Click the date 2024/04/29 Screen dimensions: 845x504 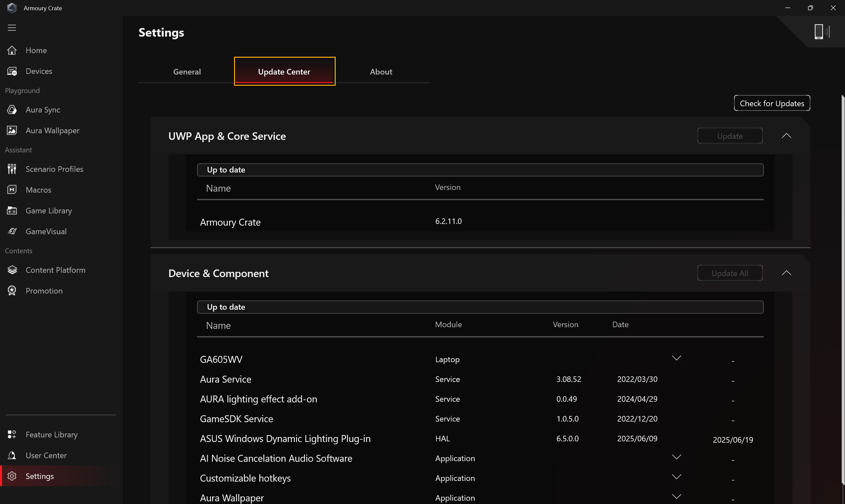(x=637, y=399)
